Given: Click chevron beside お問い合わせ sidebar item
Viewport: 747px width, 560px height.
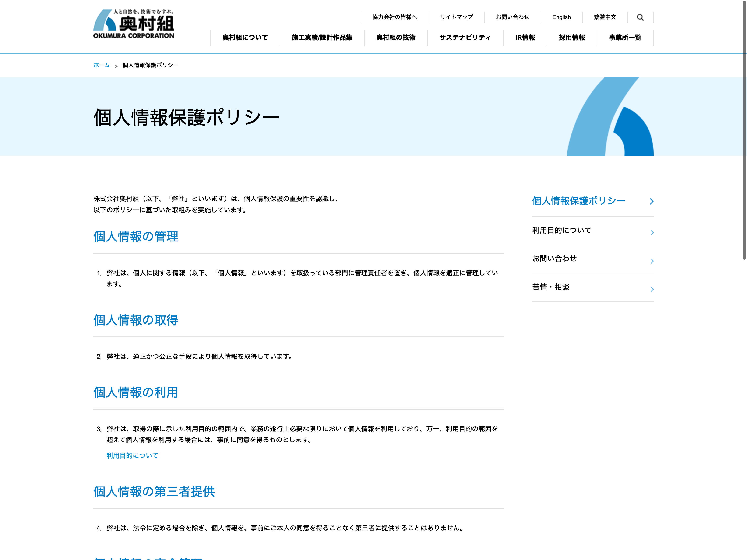Looking at the screenshot, I should [x=652, y=261].
